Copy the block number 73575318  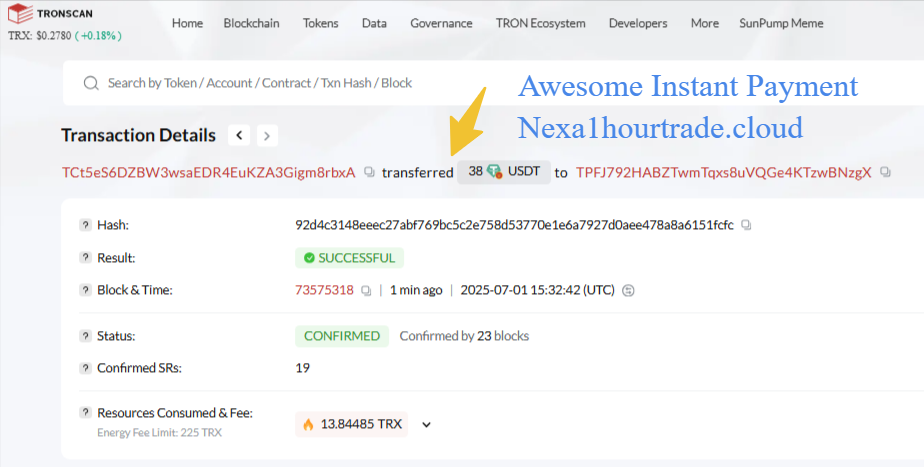click(366, 291)
